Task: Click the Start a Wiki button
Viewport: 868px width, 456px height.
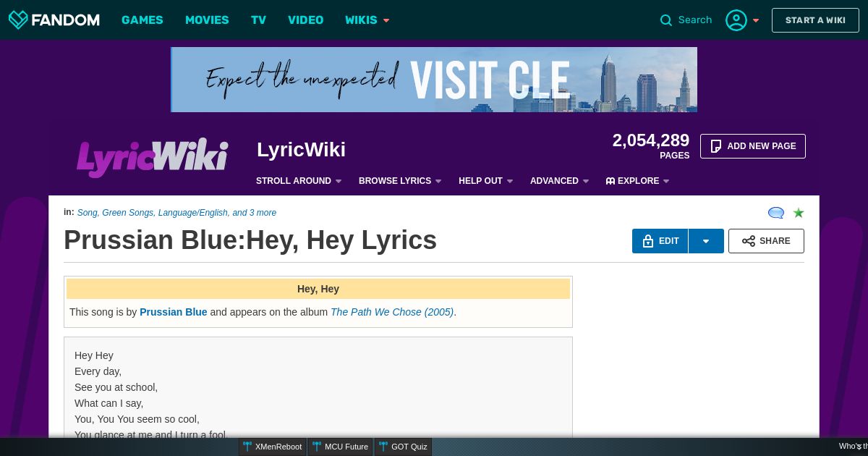Action: [x=815, y=20]
